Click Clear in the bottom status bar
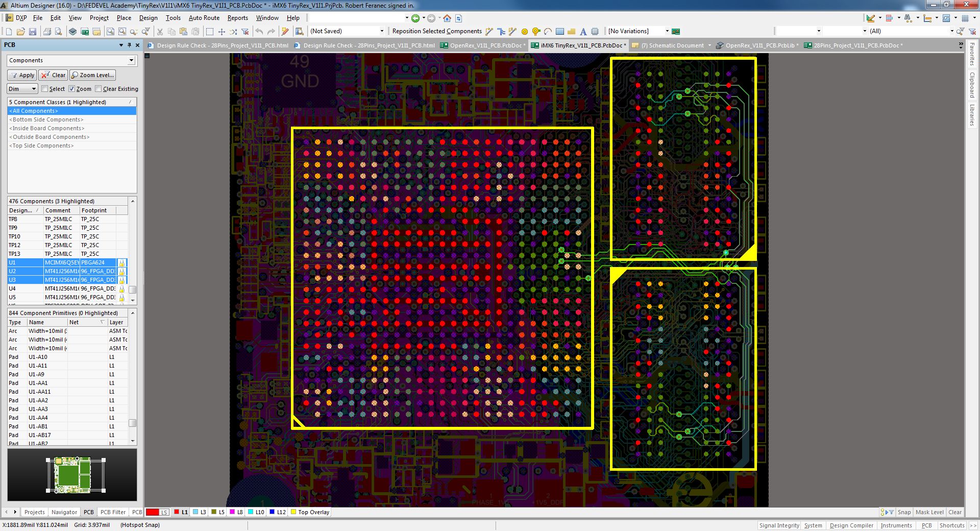This screenshot has height=531, width=980. point(954,512)
